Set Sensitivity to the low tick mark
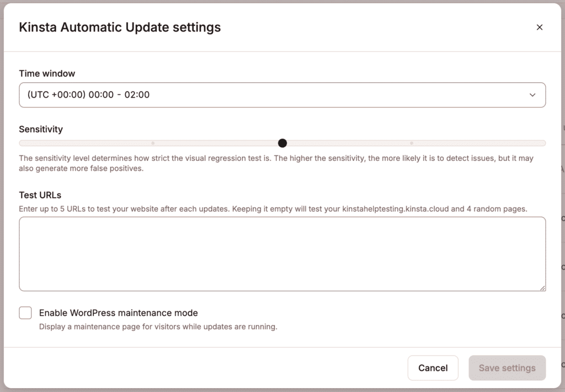 [153, 143]
